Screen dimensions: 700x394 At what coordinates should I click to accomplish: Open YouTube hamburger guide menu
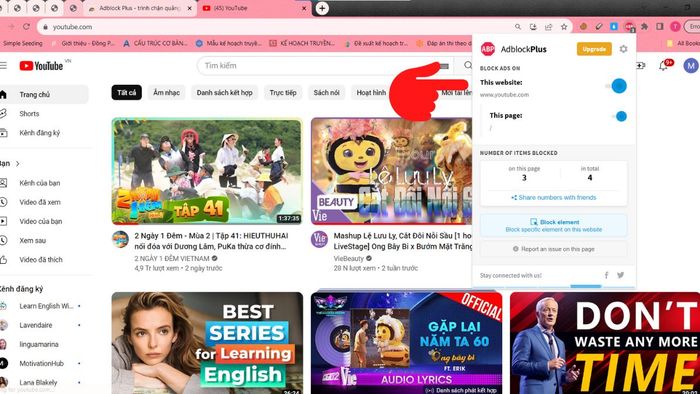(4, 66)
